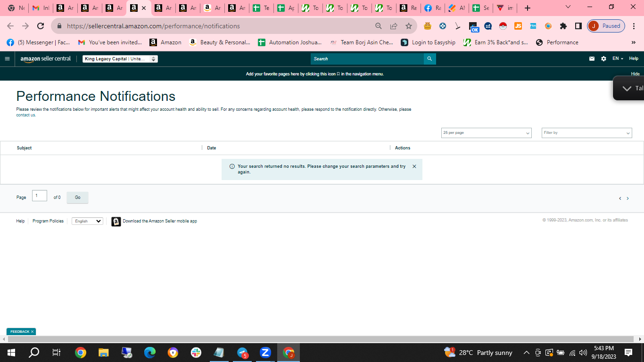Close the active Amazon tab
The image size is (644, 362).
click(144, 8)
